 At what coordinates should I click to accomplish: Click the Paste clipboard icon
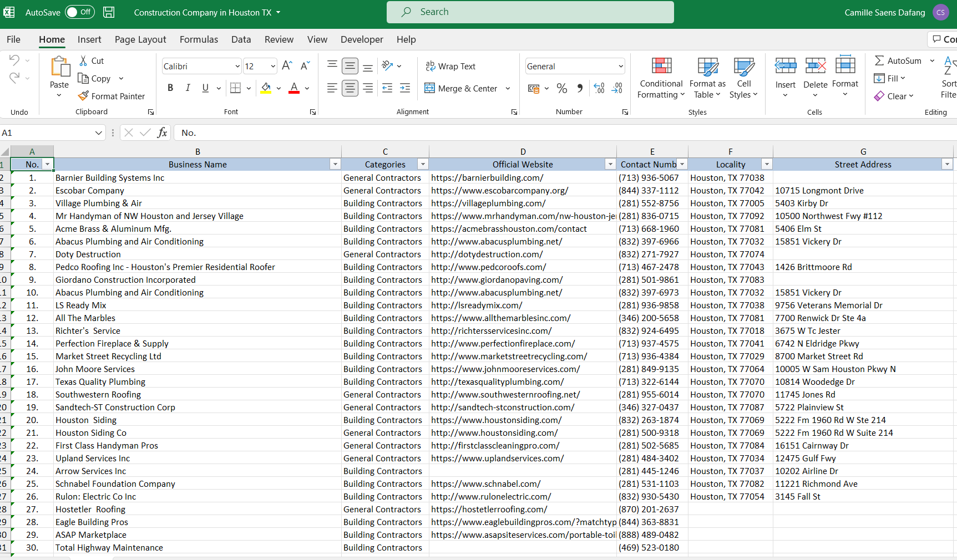59,67
